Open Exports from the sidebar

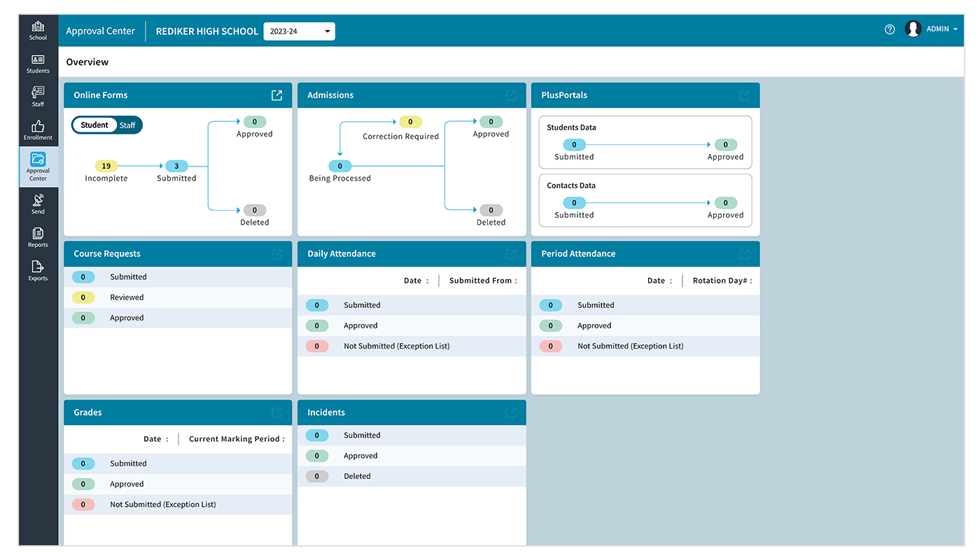(38, 270)
